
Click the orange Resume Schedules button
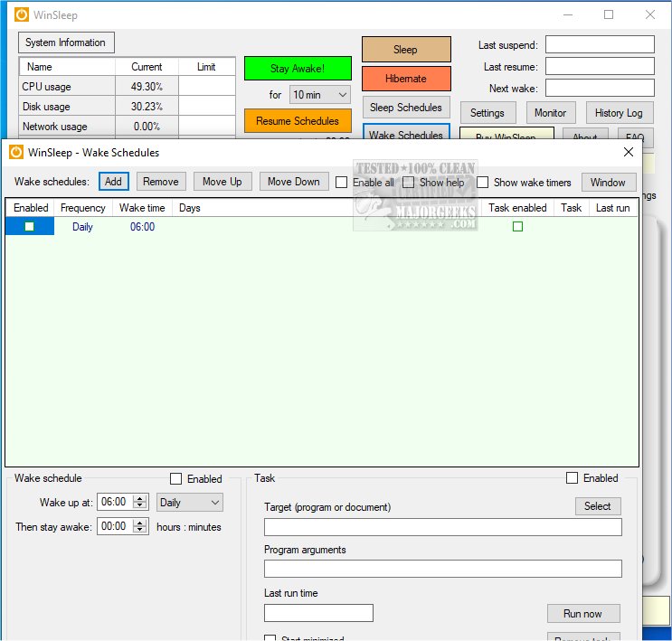(298, 121)
